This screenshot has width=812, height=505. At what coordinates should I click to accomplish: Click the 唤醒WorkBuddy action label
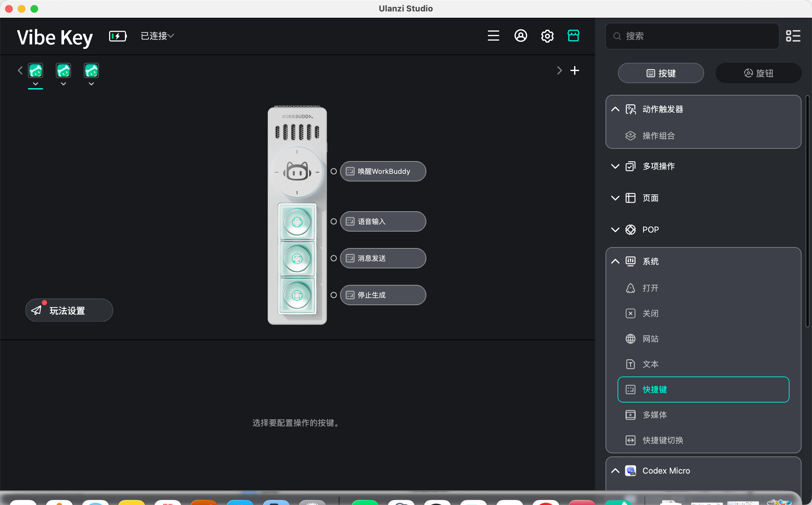[x=383, y=171]
